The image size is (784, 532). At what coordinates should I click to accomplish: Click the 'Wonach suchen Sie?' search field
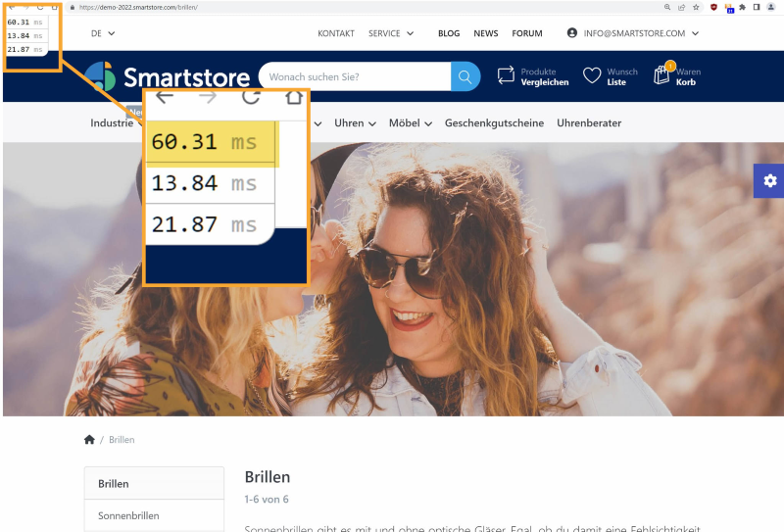coord(353,75)
